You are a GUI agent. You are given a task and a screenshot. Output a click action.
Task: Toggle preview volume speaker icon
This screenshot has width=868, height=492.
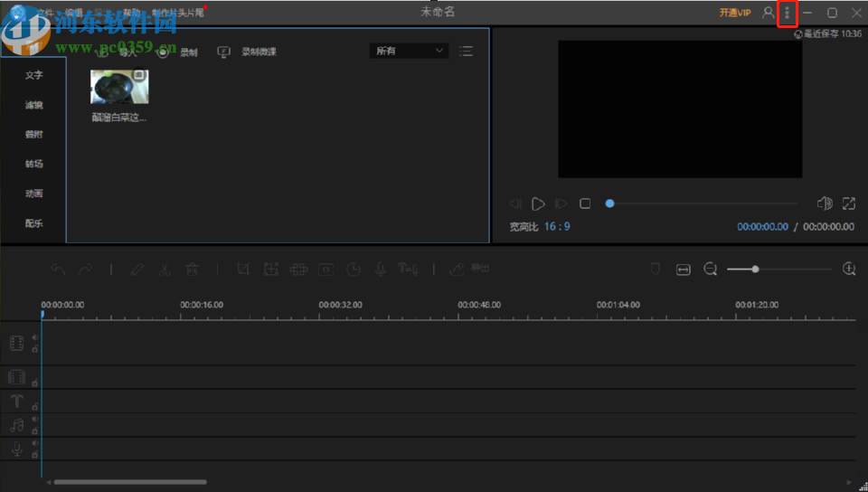tap(824, 203)
